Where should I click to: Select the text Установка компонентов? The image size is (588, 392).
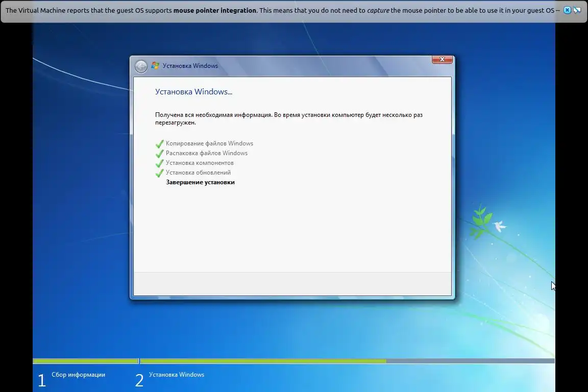coord(200,163)
